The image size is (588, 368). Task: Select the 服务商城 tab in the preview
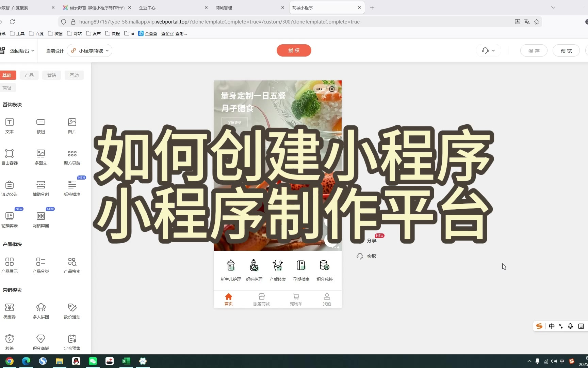(261, 300)
